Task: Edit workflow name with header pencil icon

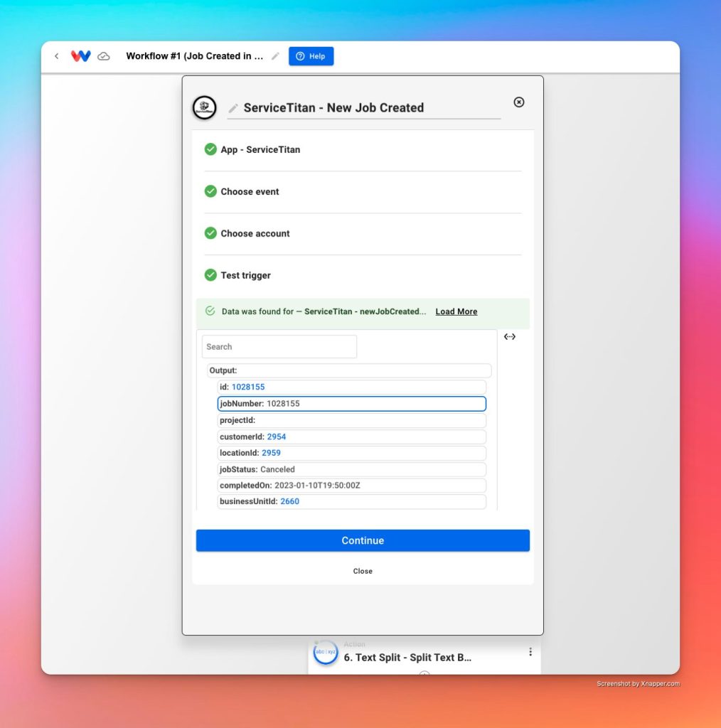Action: 275,56
